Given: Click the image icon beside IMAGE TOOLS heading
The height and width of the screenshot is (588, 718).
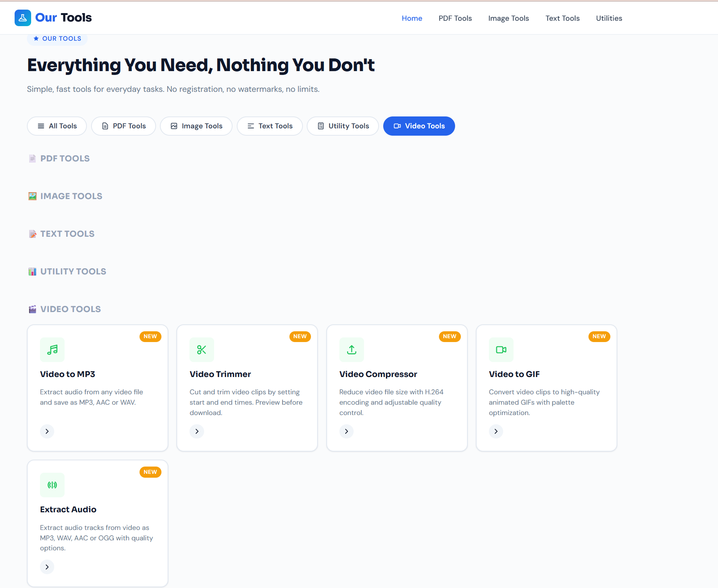Looking at the screenshot, I should 32,196.
